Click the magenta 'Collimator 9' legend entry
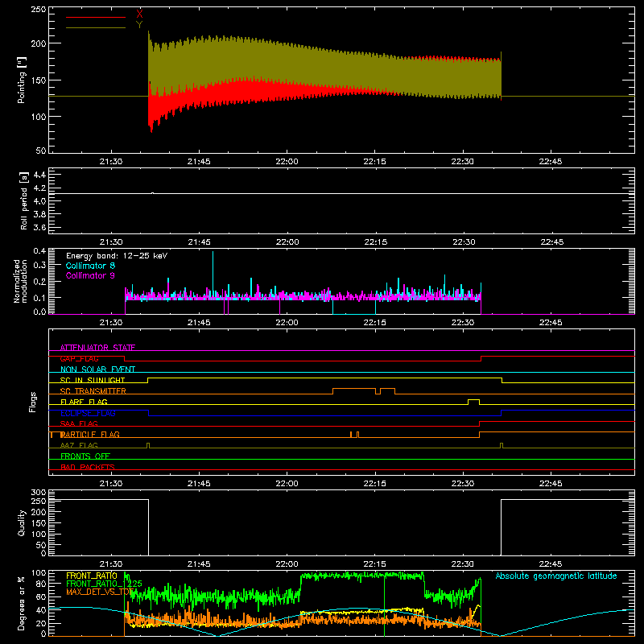Screen dimensions: 644x644 [90, 275]
